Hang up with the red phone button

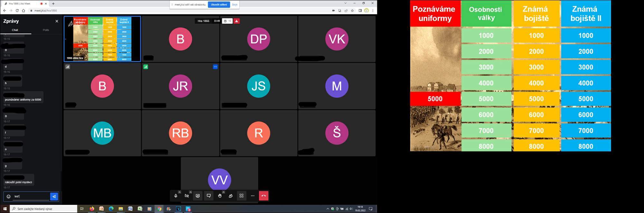263,196
